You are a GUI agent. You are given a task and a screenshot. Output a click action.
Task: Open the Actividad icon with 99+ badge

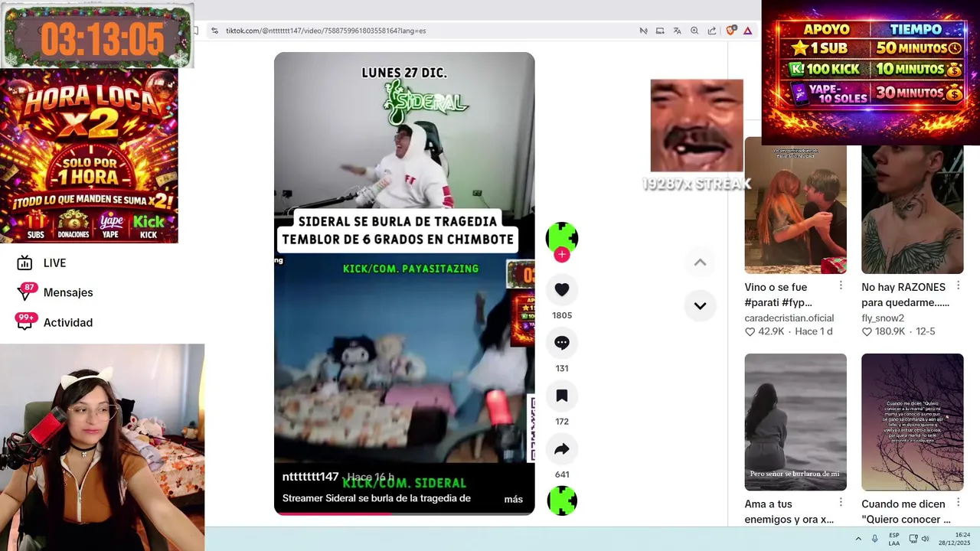(25, 322)
